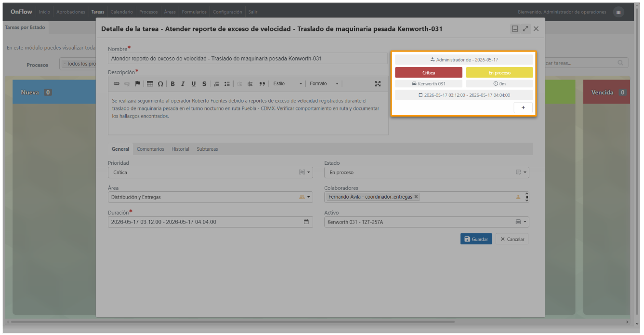Click the red Crítica priority badge
Image resolution: width=644 pixels, height=335 pixels.
tap(429, 72)
